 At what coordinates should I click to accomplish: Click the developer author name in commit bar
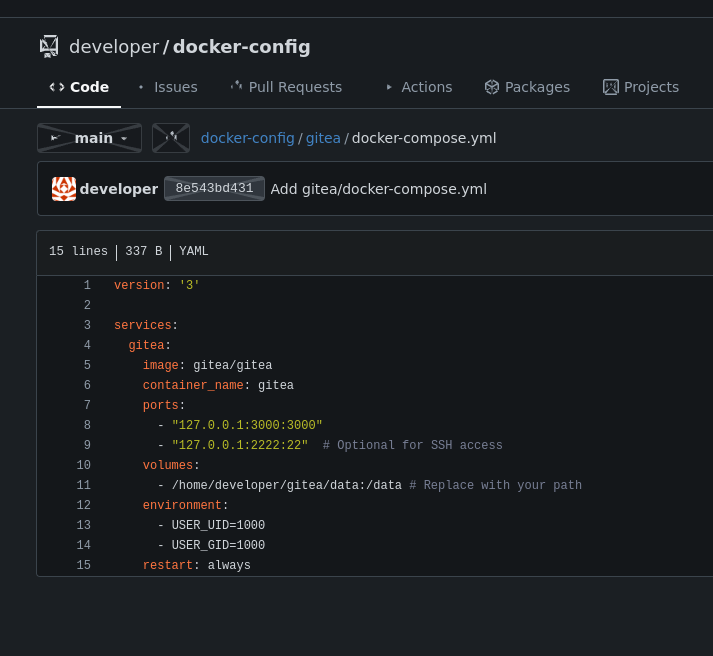pyautogui.click(x=119, y=189)
